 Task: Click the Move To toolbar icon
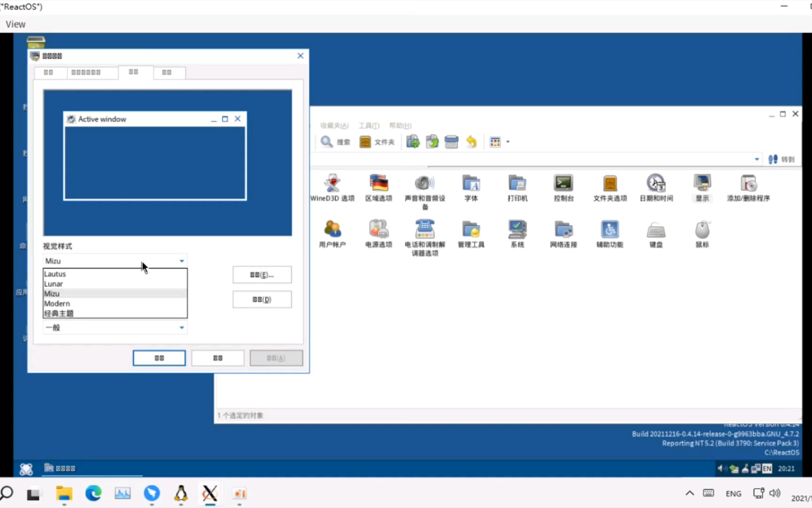click(x=413, y=142)
